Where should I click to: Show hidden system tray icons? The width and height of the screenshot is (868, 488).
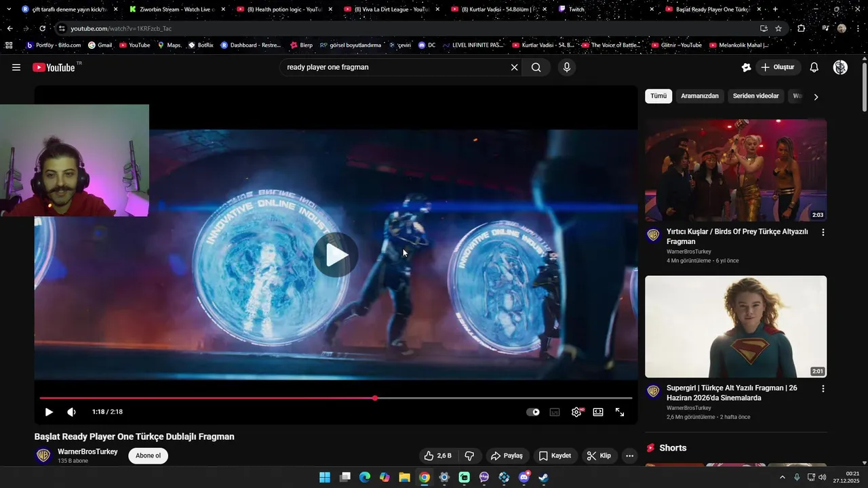pos(782,477)
